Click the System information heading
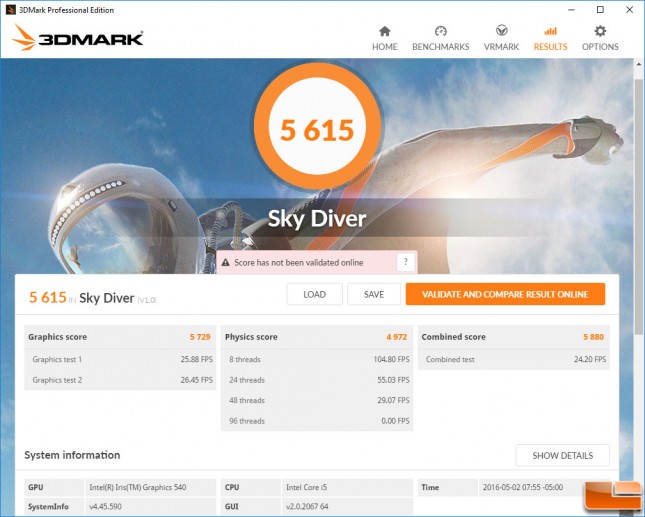645x517 pixels. [x=72, y=455]
